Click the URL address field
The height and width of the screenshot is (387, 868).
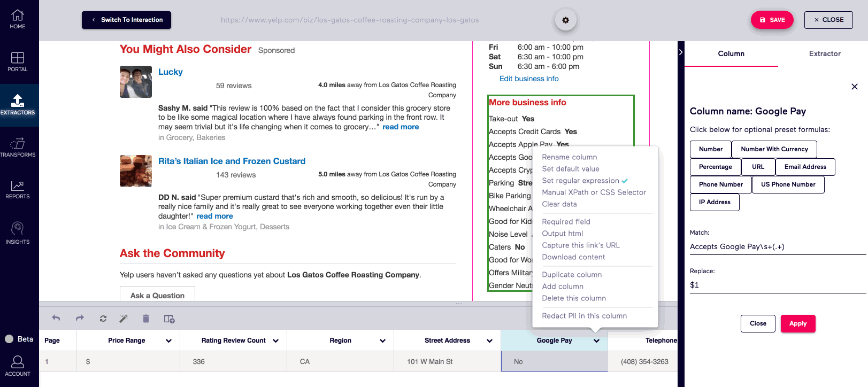pos(350,20)
